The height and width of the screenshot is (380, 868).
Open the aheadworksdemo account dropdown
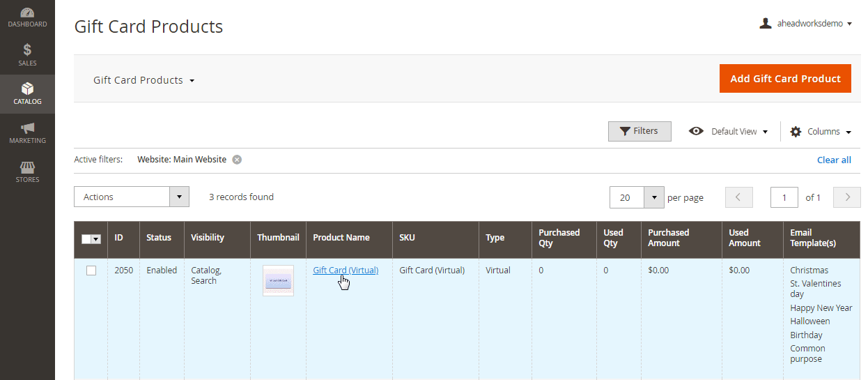(806, 24)
